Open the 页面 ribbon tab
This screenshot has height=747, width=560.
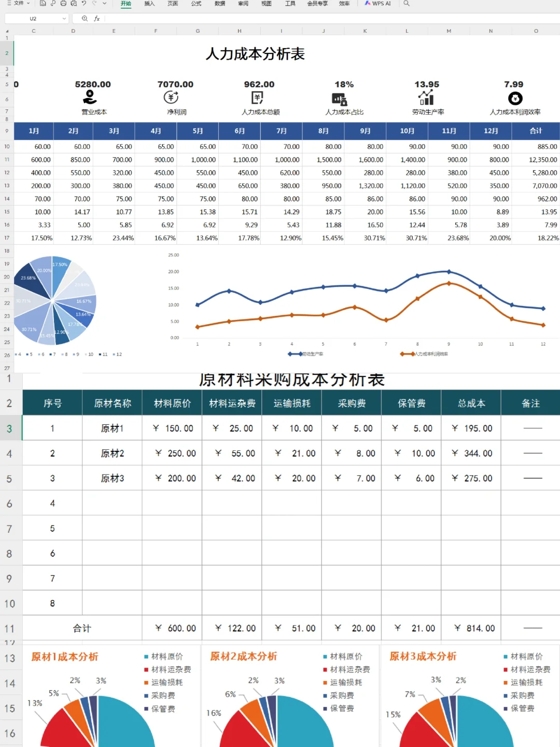pyautogui.click(x=173, y=4)
